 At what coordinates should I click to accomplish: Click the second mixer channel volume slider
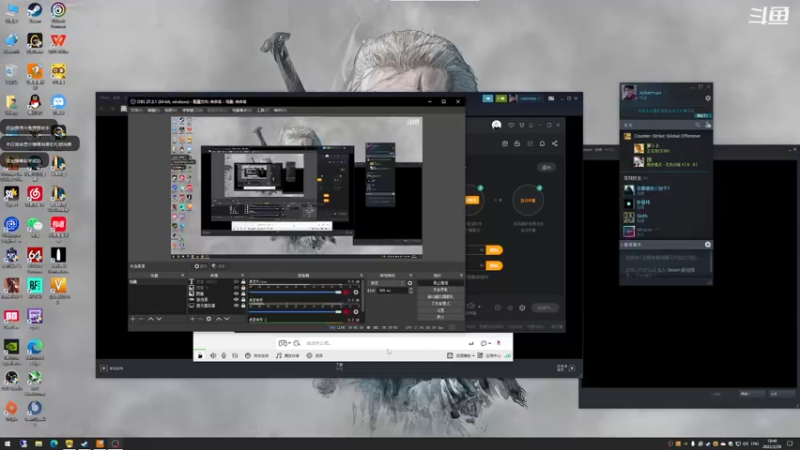(295, 312)
